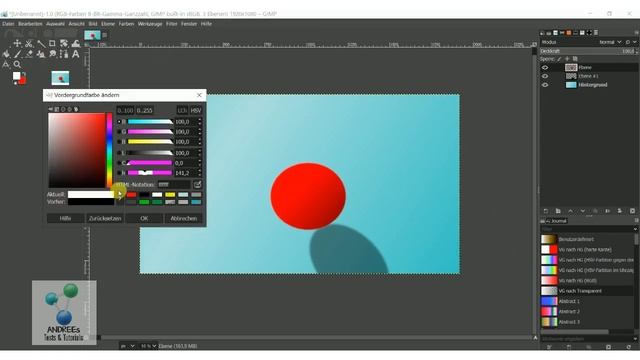640x360 pixels.
Task: Delete gradient icon at panel bottom
Action: pos(609,347)
